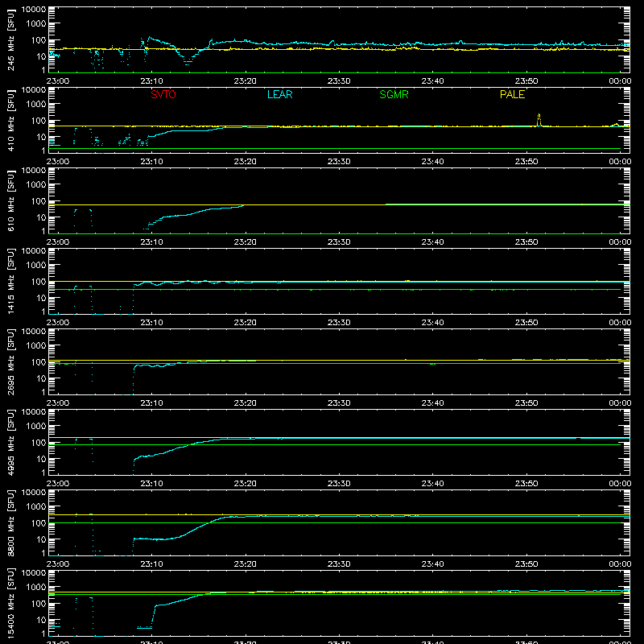The height and width of the screenshot is (644, 644).
Task: Select the 610 MHz [SFU] axis title
Action: [x=10, y=201]
